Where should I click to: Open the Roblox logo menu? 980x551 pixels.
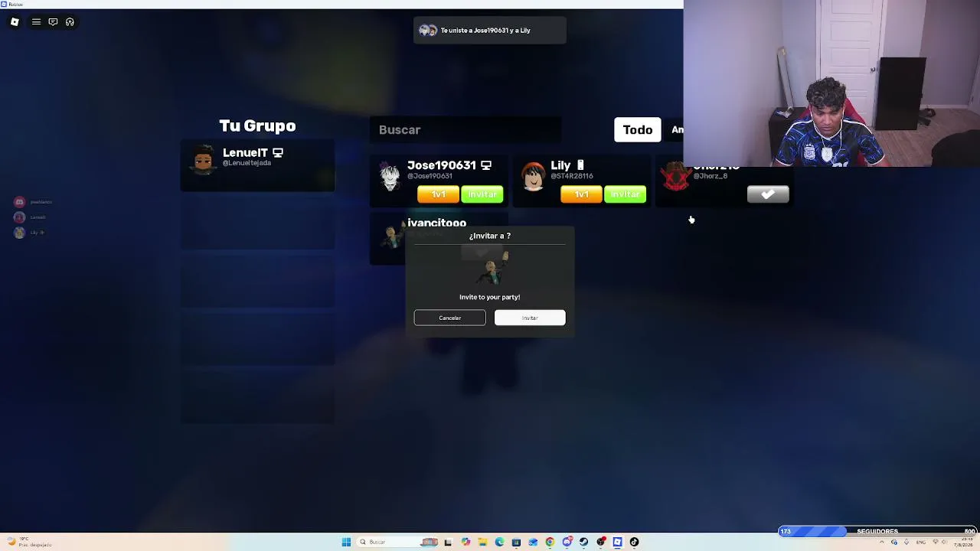click(x=15, y=22)
